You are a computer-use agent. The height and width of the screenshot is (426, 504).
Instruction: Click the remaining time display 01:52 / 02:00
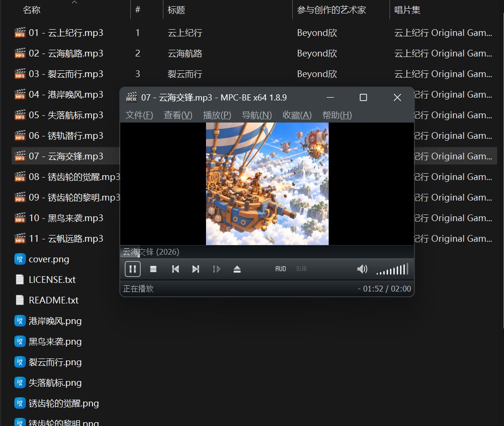[x=384, y=289]
